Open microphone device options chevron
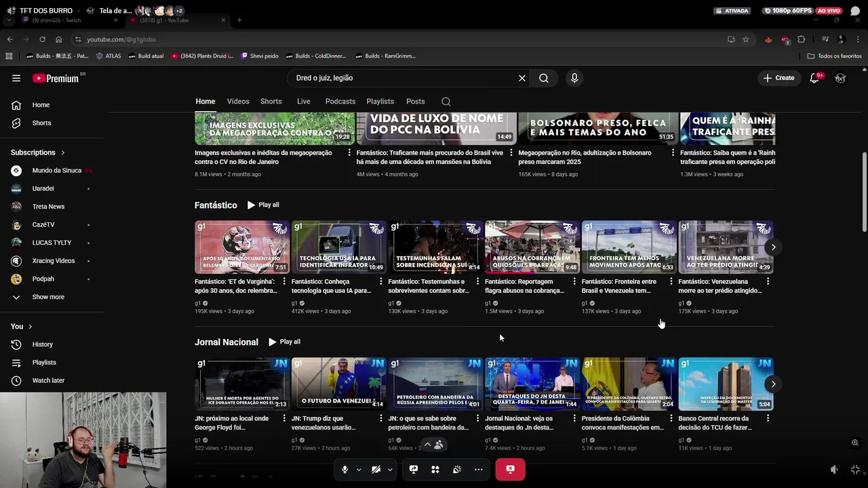The height and width of the screenshot is (488, 868). pos(359,469)
